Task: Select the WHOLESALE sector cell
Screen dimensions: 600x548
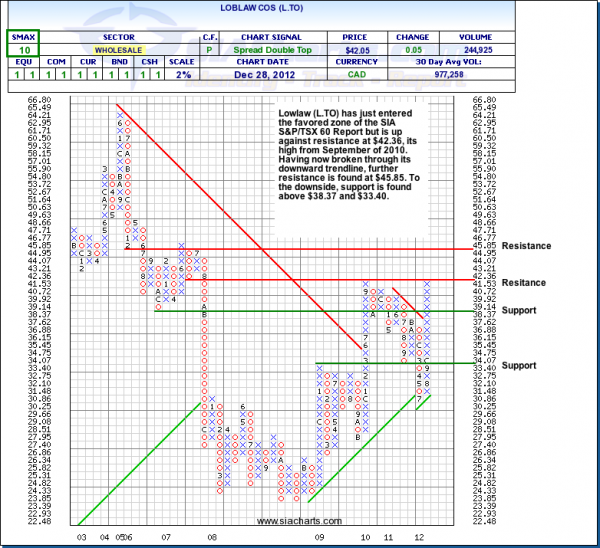Action: (x=118, y=48)
